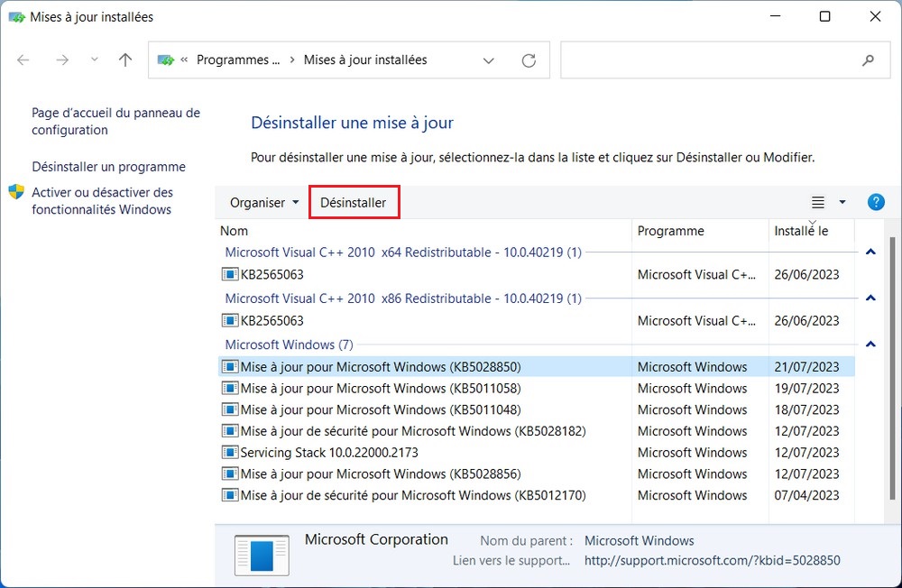Open Page d'accueil du panneau de configuration

point(115,122)
